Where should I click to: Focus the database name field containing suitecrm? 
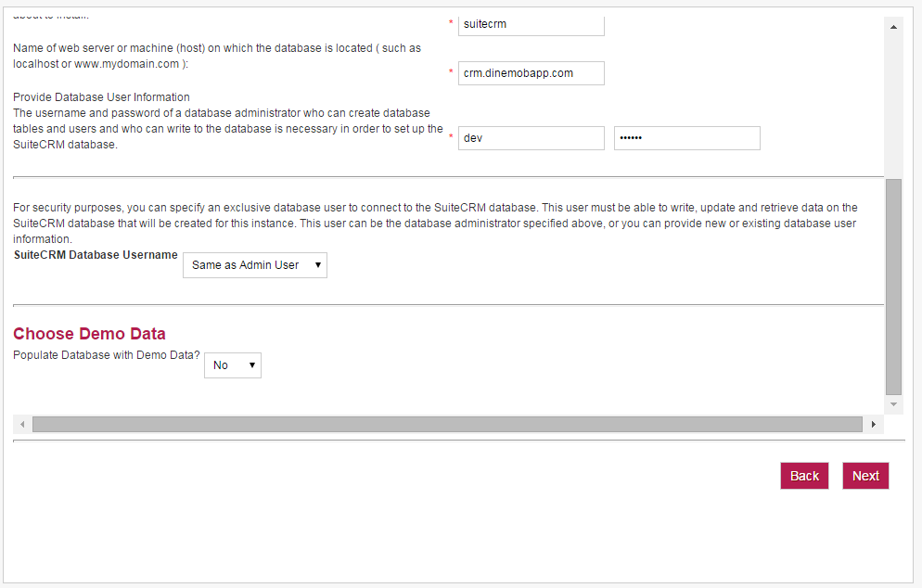[x=531, y=25]
